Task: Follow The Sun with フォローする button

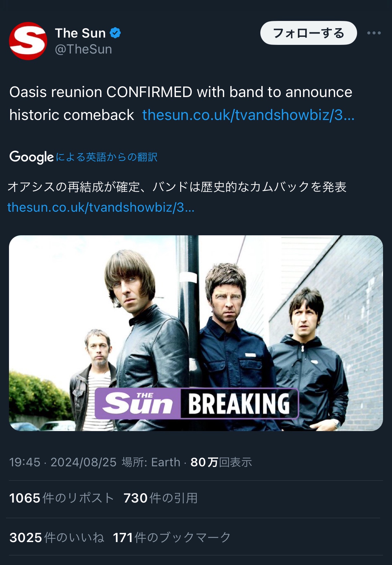Action: [309, 33]
